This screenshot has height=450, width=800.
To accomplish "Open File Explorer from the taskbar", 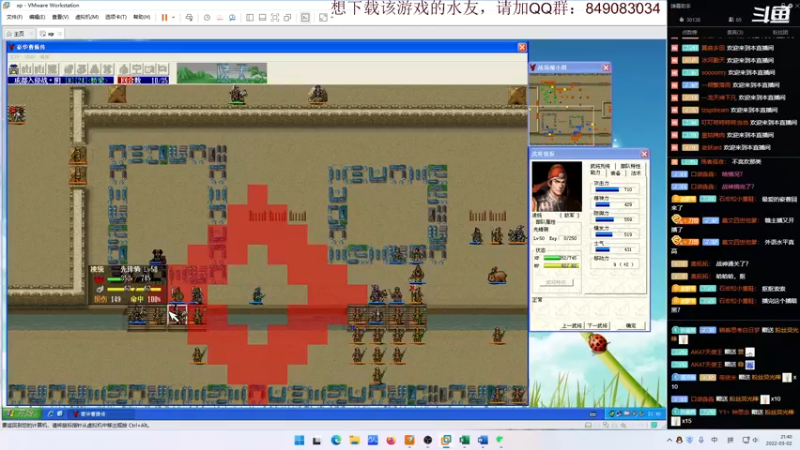I will (355, 440).
